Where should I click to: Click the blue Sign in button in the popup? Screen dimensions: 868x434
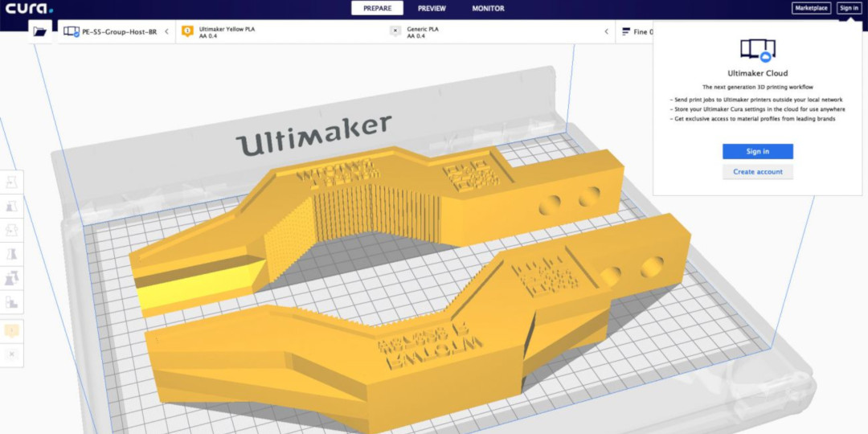coord(757,151)
